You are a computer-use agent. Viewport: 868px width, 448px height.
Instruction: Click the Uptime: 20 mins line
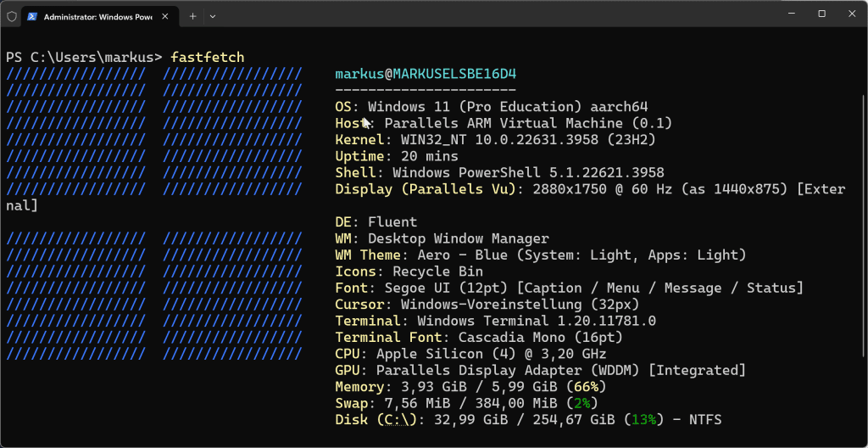click(397, 156)
